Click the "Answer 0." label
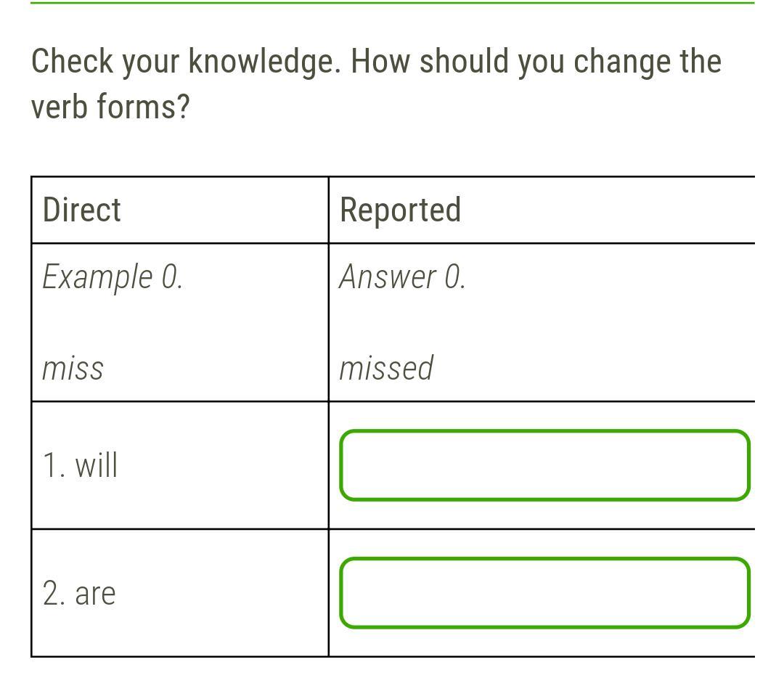 pos(402,277)
